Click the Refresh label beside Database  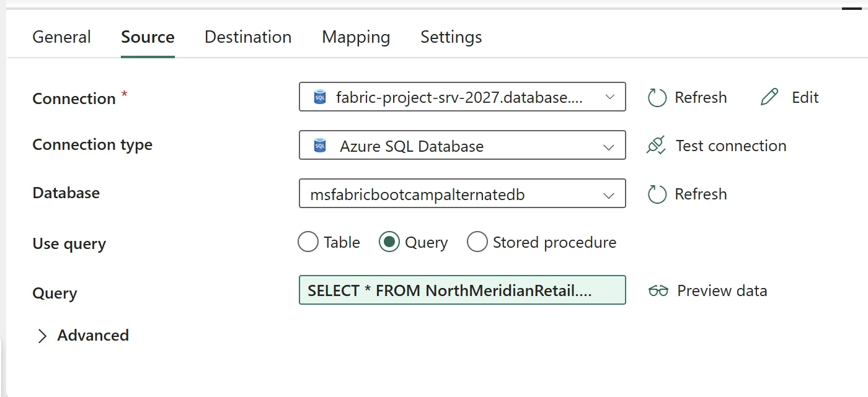click(x=701, y=194)
